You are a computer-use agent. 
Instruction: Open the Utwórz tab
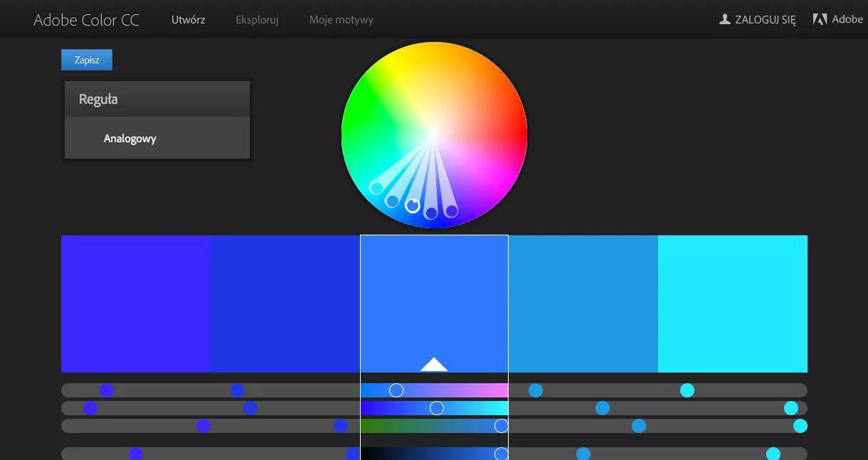click(x=189, y=20)
